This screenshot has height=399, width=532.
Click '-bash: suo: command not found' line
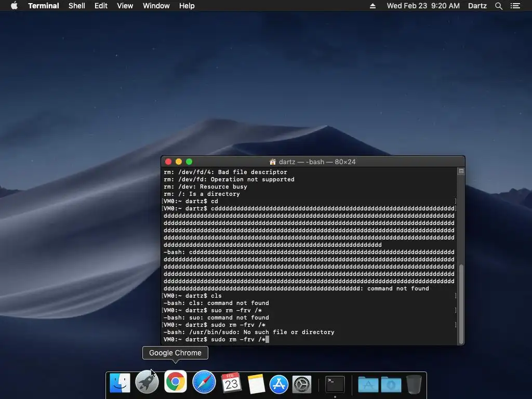pos(216,317)
